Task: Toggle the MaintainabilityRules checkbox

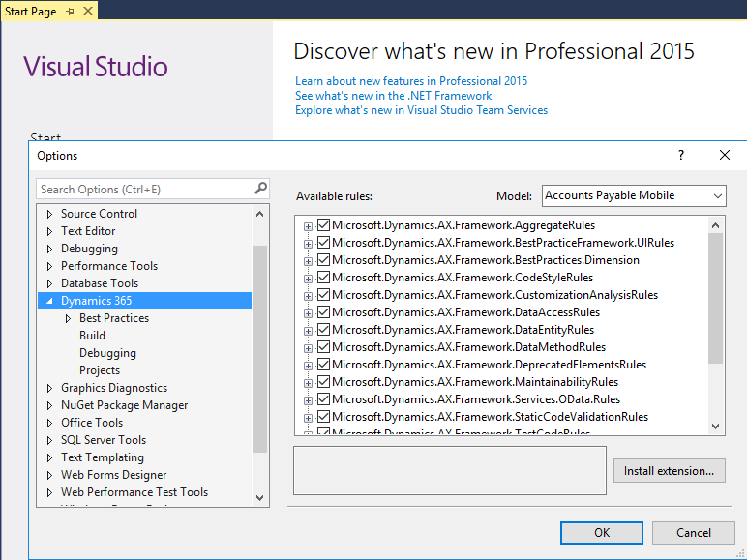Action: coord(323,381)
